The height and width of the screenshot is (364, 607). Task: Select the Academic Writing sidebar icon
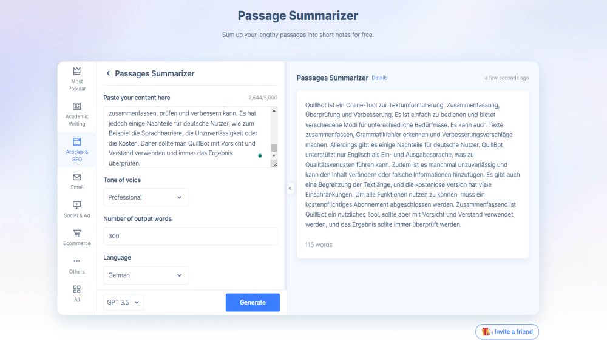[x=76, y=106]
